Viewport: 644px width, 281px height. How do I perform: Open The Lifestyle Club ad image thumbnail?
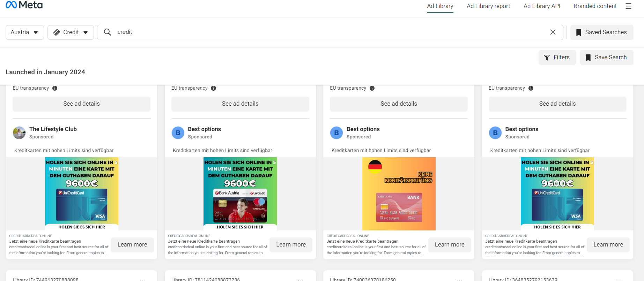[82, 194]
